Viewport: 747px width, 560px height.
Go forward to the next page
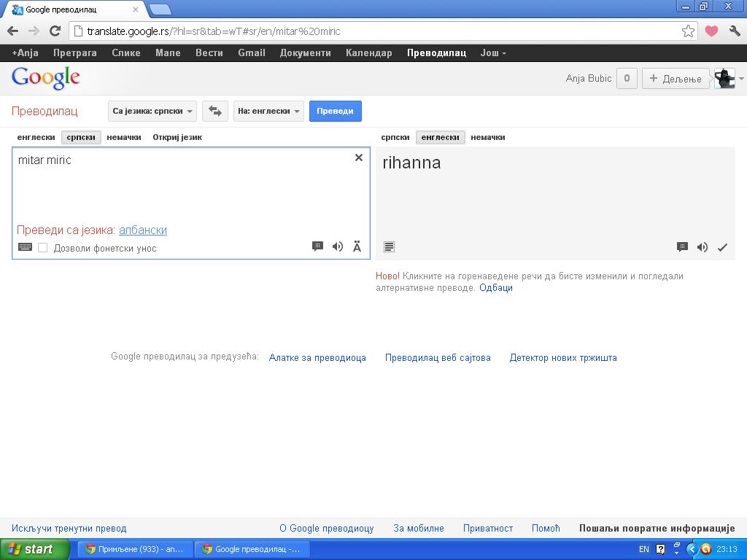[34, 31]
